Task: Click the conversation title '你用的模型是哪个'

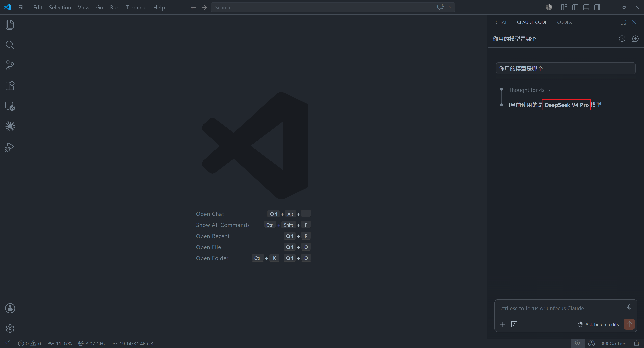Action: [x=515, y=39]
